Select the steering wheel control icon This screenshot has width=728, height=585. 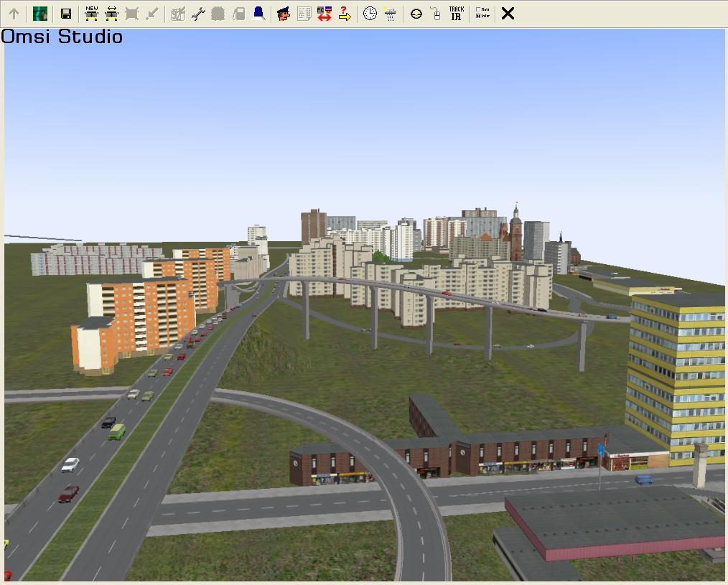tap(416, 14)
